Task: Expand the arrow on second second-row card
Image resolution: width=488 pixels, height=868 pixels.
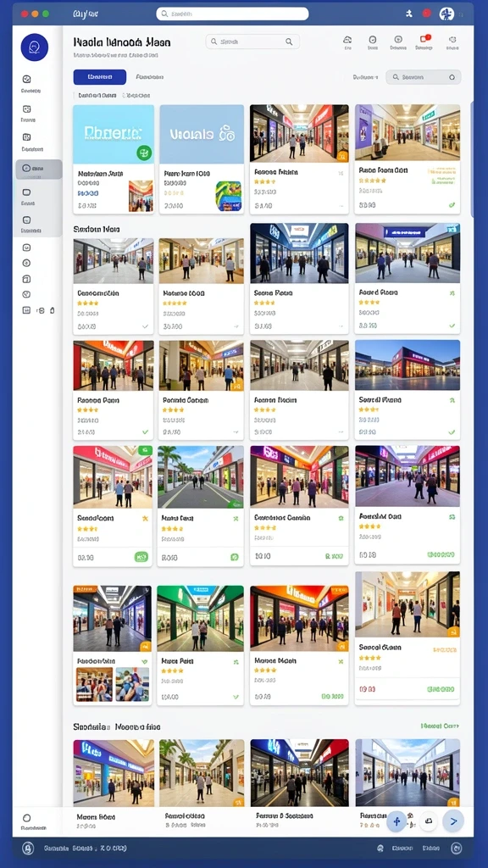Action: (x=236, y=326)
